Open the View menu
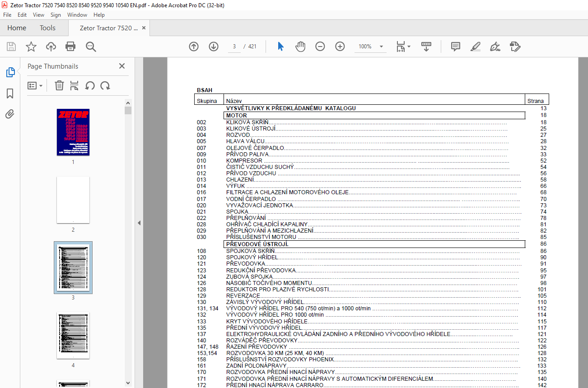The image size is (588, 388). [38, 15]
